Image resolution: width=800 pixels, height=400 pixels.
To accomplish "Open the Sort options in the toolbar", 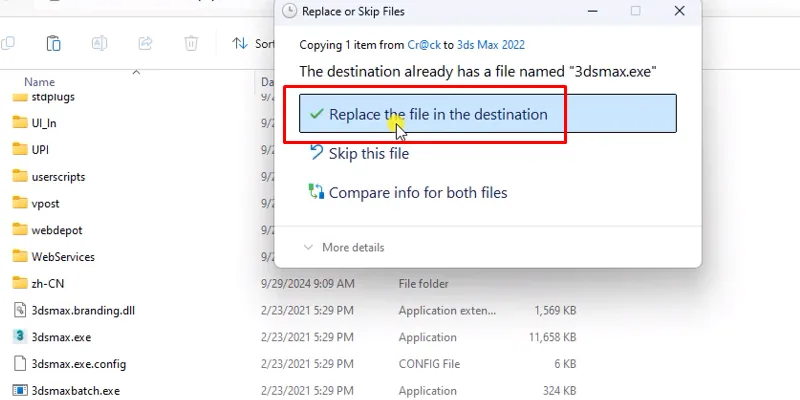I will click(253, 43).
